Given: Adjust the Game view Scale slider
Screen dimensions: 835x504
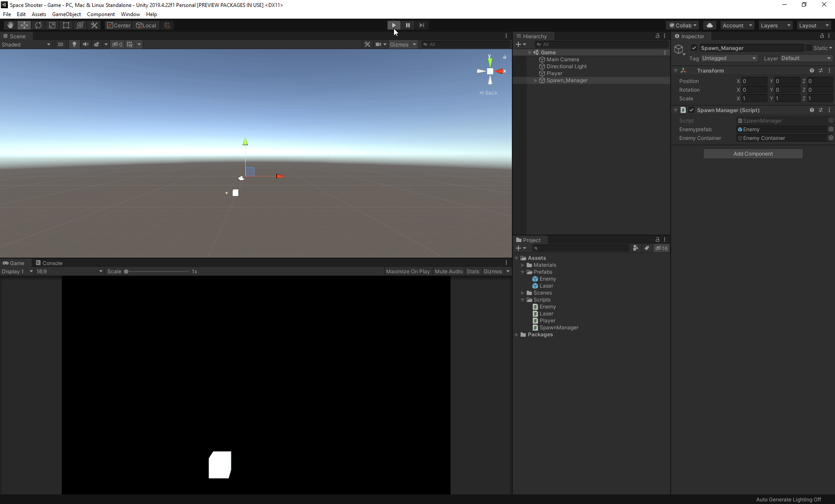Looking at the screenshot, I should (x=126, y=272).
